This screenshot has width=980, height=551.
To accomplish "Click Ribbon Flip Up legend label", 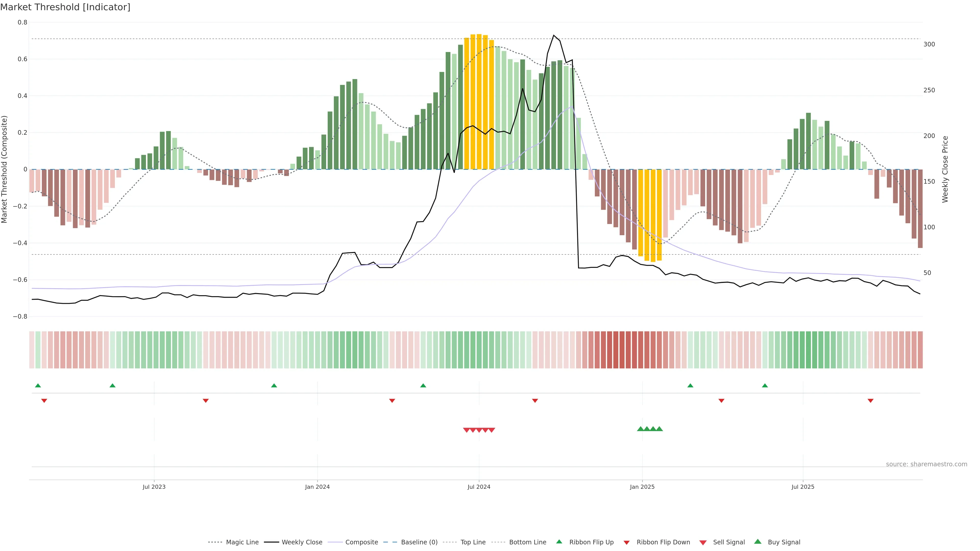I will click(x=591, y=542).
